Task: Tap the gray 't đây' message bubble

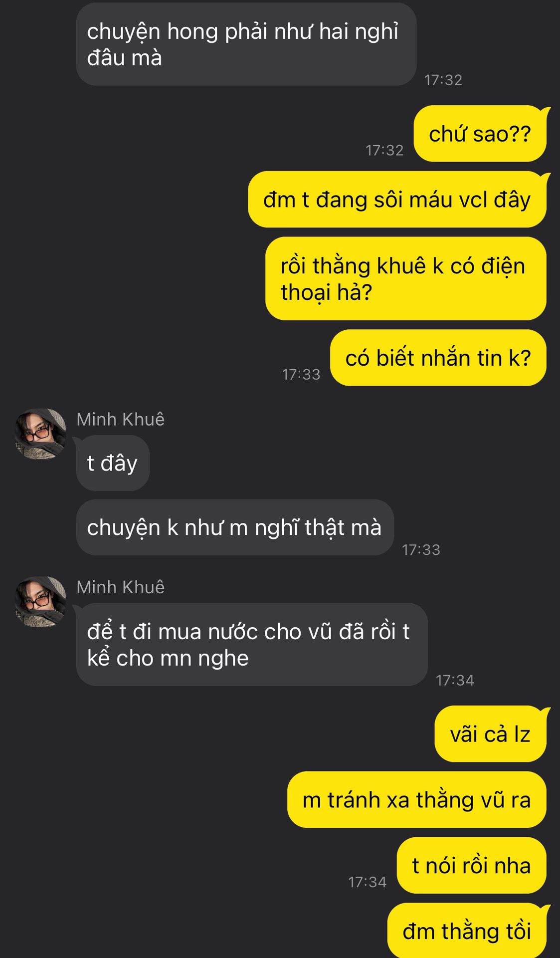Action: [113, 463]
